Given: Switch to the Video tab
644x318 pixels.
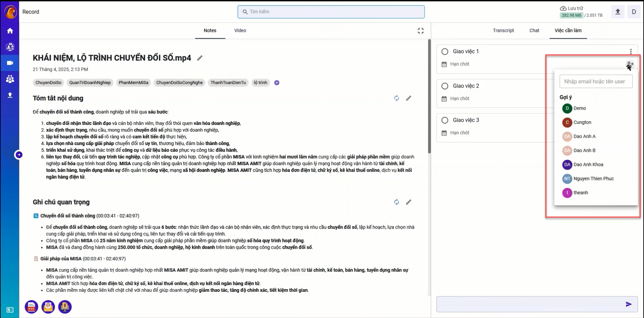Looking at the screenshot, I should pos(240,31).
